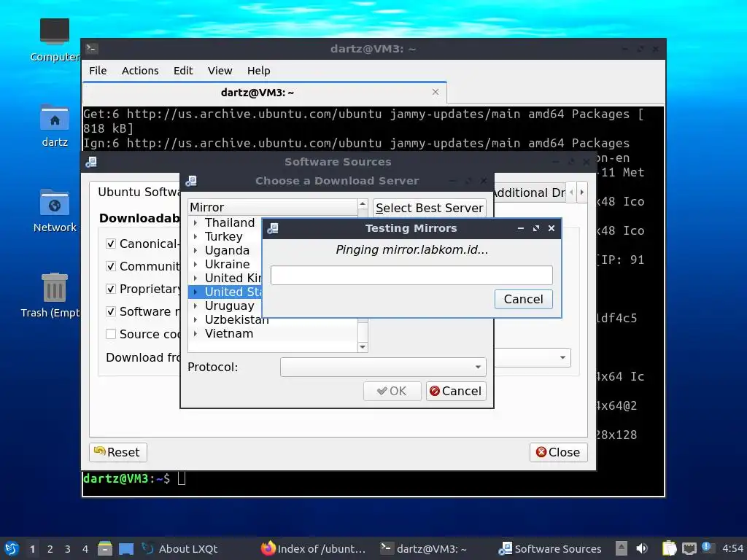
Task: Toggle the Community-maintained software checkbox
Action: tap(111, 266)
